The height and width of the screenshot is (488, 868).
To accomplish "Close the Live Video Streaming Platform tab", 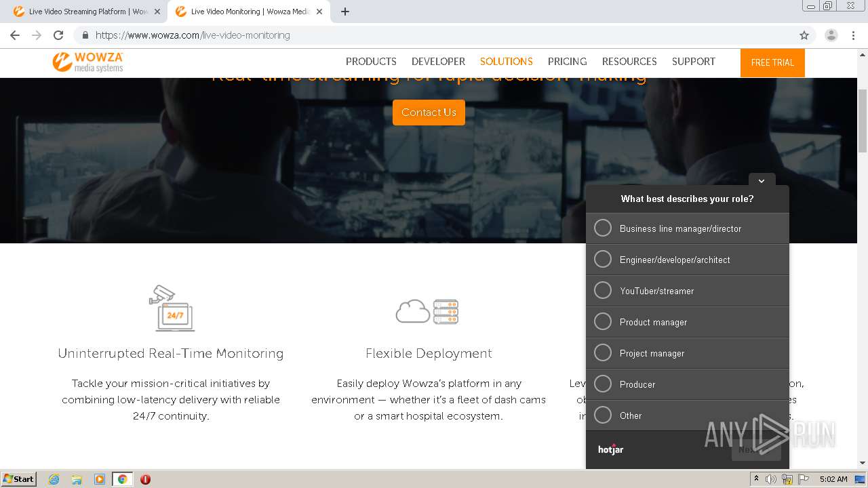I will pyautogui.click(x=157, y=12).
